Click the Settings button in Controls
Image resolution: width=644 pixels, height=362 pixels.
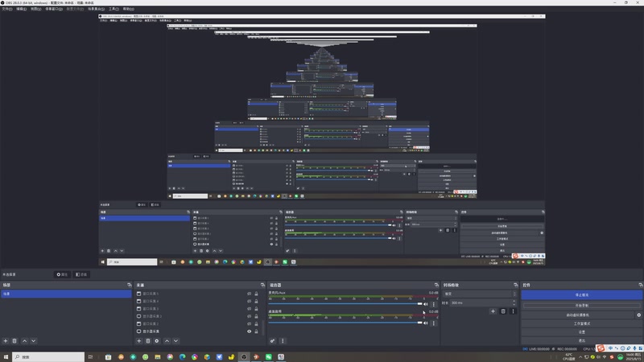point(581,332)
